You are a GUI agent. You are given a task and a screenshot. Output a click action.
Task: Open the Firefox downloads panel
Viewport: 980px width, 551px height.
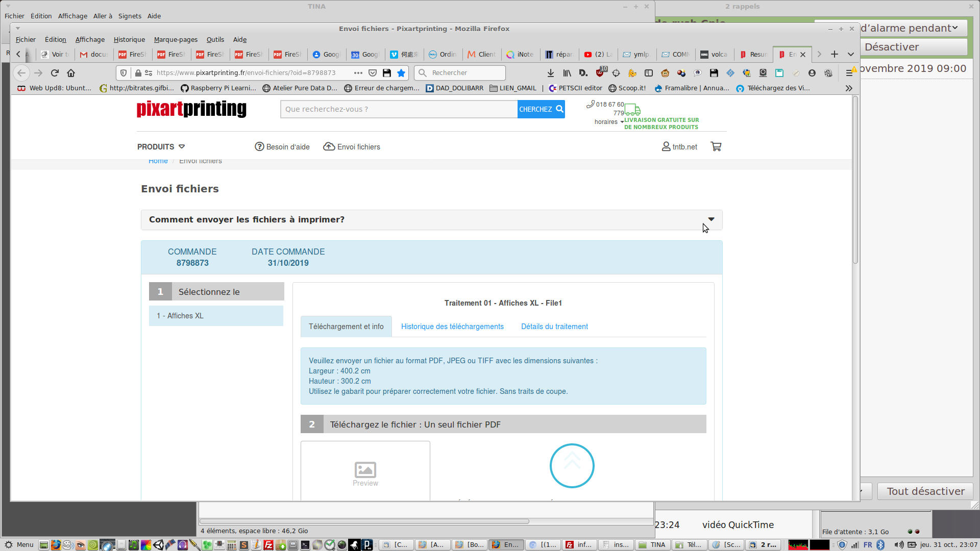point(551,73)
